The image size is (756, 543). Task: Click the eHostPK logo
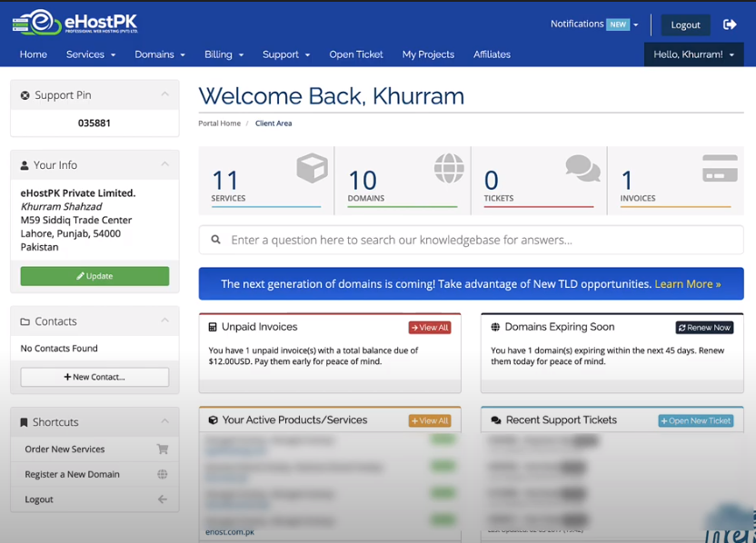(x=75, y=22)
